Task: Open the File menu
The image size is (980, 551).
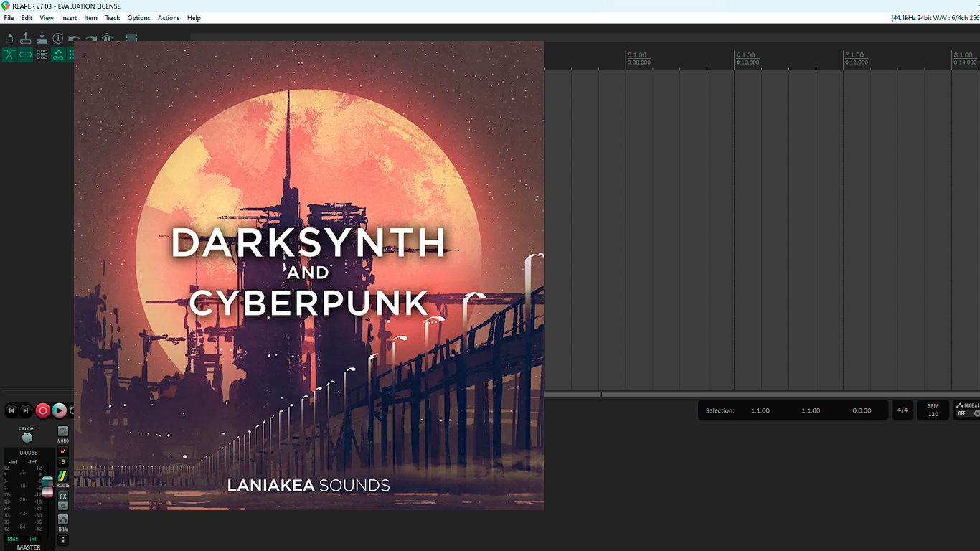Action: tap(9, 18)
